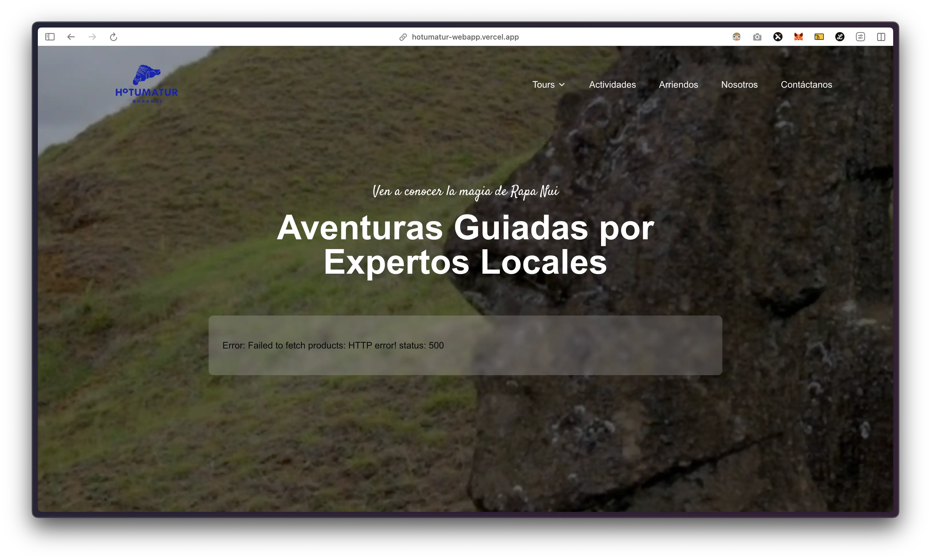Image resolution: width=931 pixels, height=560 pixels.
Task: Click the yellow window layout extension icon
Action: click(x=819, y=37)
